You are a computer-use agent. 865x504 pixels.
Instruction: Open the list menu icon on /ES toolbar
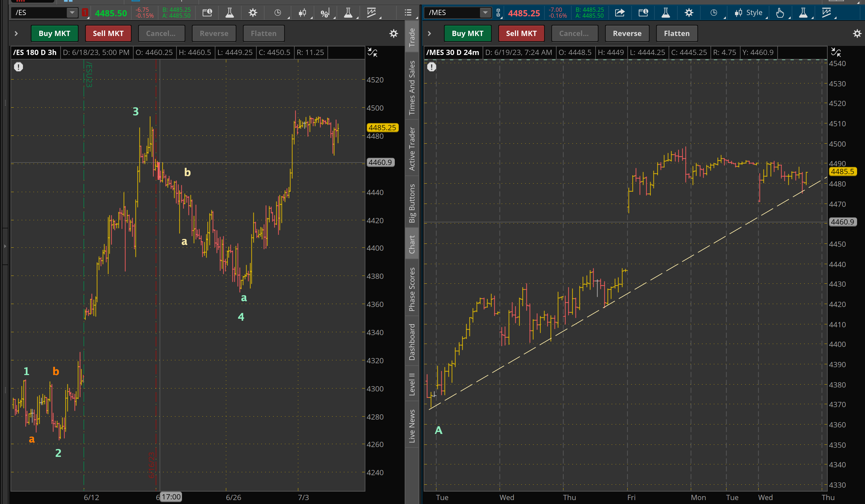point(408,13)
